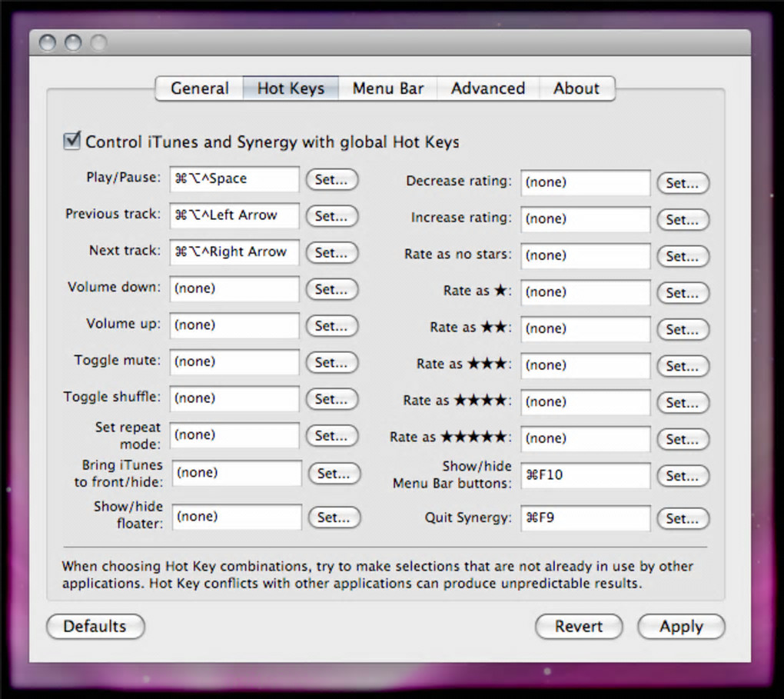Go to the Advanced tab
784x699 pixels.
point(489,88)
